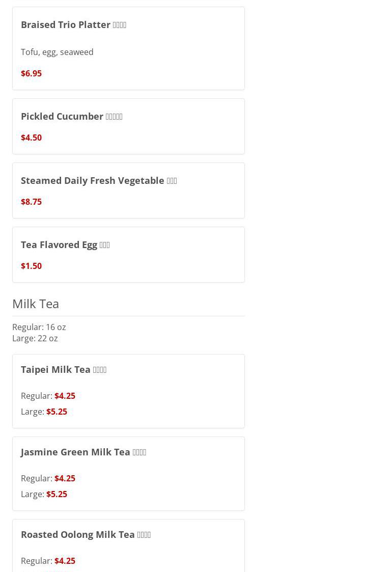Select the 'Tofu, egg, seaweed' description text
The width and height of the screenshot is (392, 572).
tap(57, 52)
